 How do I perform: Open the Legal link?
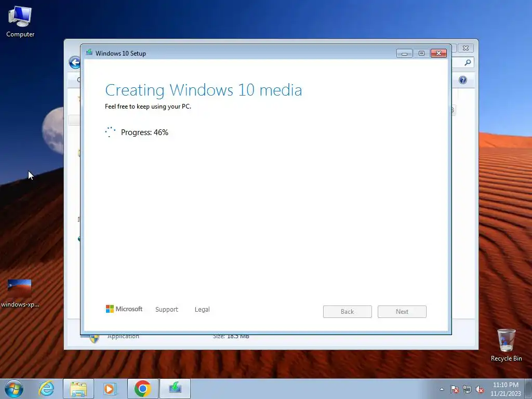202,310
